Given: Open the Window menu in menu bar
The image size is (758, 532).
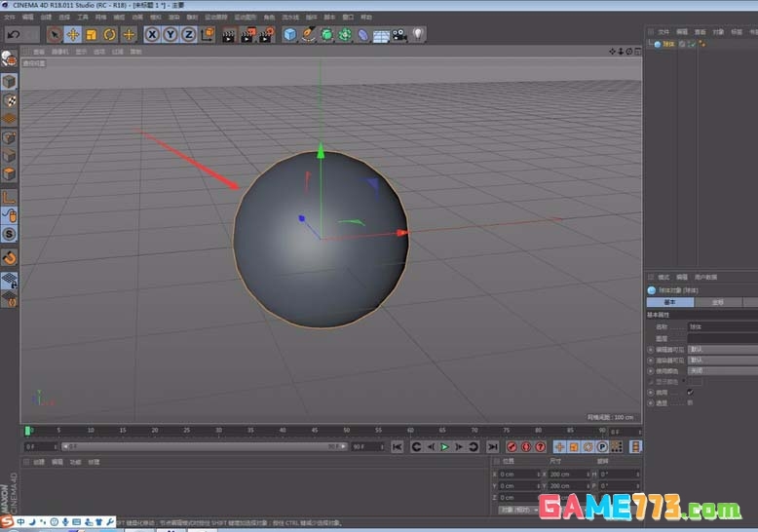Looking at the screenshot, I should pos(349,17).
